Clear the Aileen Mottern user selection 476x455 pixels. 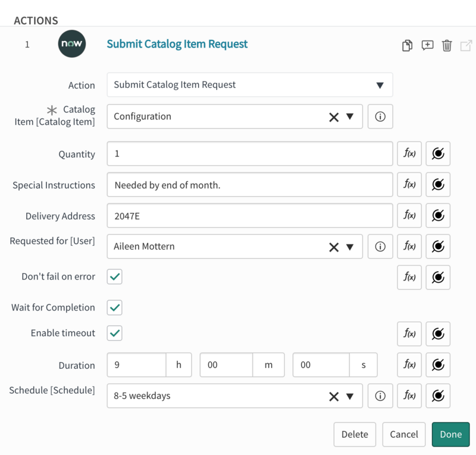334,247
